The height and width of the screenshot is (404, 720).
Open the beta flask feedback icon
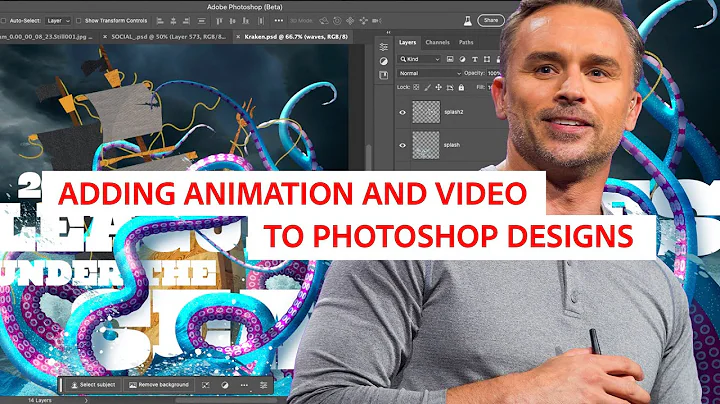pyautogui.click(x=467, y=21)
